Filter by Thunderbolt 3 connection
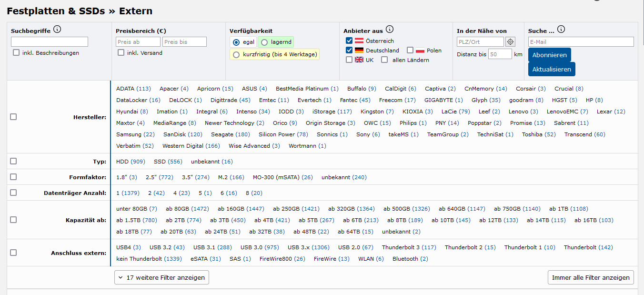This screenshot has height=295, width=644. tap(409, 247)
